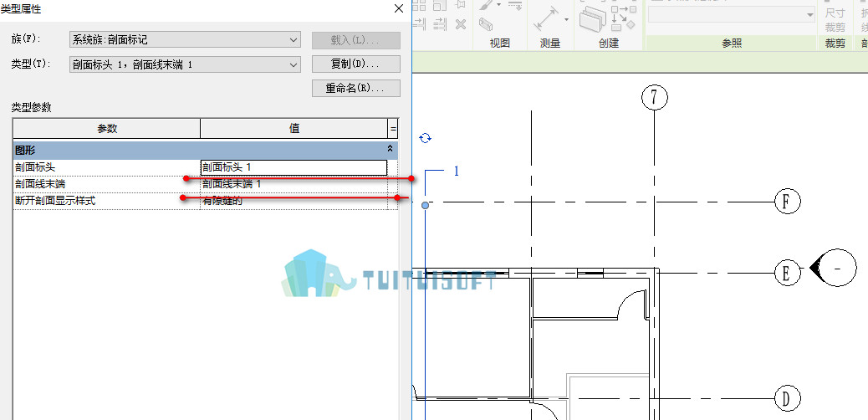
Task: Click the 载入(L)... load button
Action: (356, 40)
